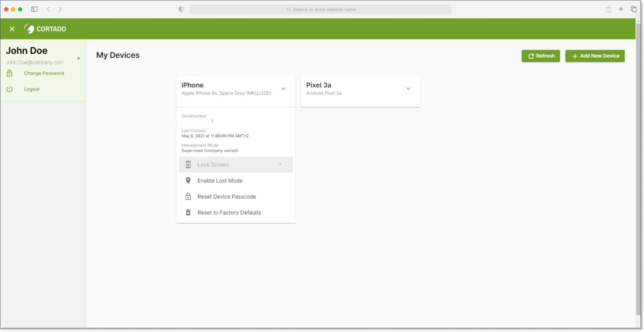The width and height of the screenshot is (644, 332).
Task: Click the privacy shield icon
Action: tap(182, 9)
